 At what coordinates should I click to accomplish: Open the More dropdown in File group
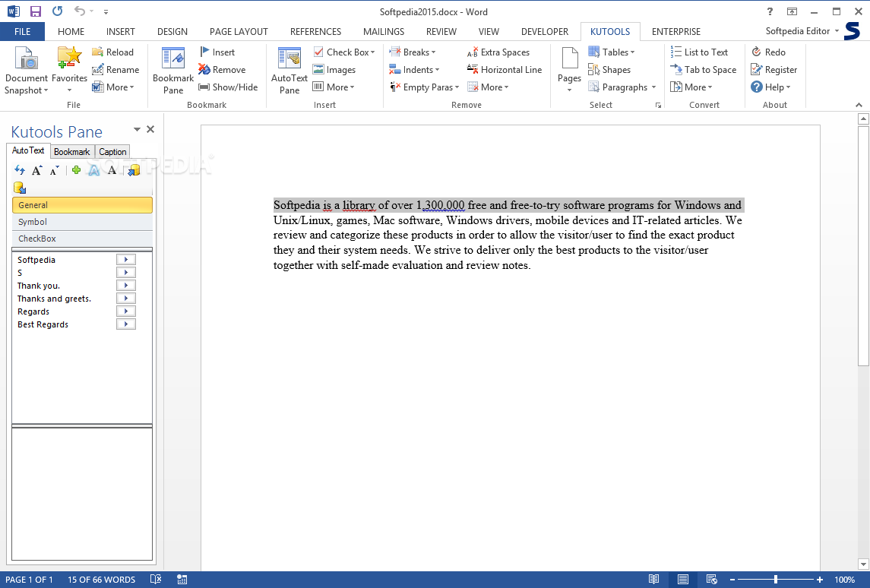coord(113,87)
